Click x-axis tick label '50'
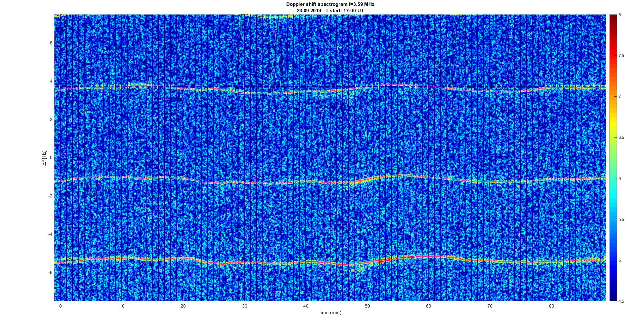 coord(367,306)
